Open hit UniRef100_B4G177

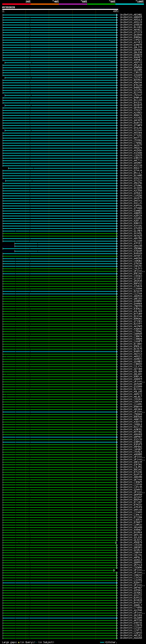(131, 168)
